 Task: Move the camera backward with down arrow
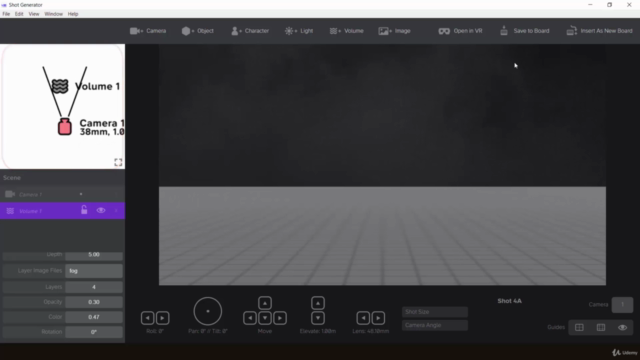265,318
